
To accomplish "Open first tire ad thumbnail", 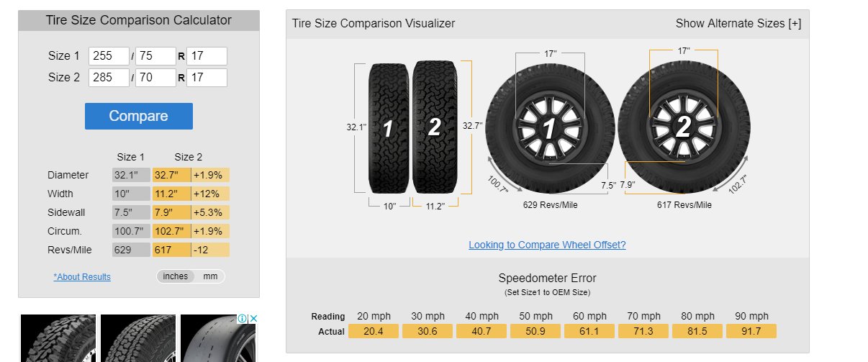I will (x=58, y=338).
